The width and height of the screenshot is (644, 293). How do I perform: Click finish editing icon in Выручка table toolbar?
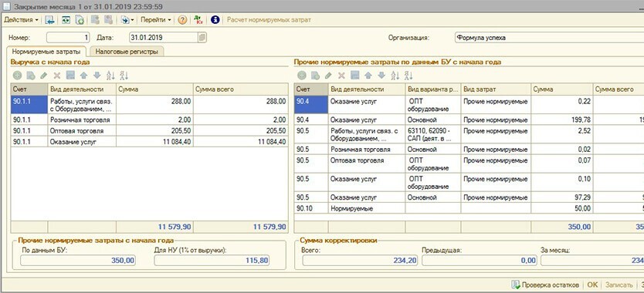pos(70,76)
